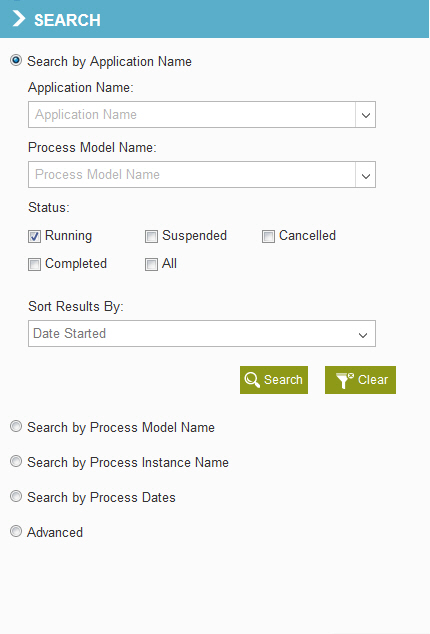Click inside the Process Model Name field

(x=192, y=175)
